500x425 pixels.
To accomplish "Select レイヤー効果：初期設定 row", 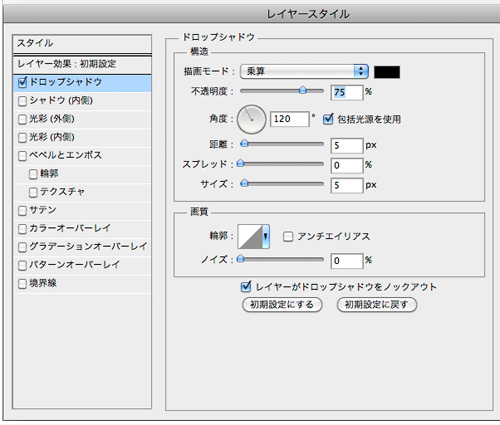I will tap(82, 64).
